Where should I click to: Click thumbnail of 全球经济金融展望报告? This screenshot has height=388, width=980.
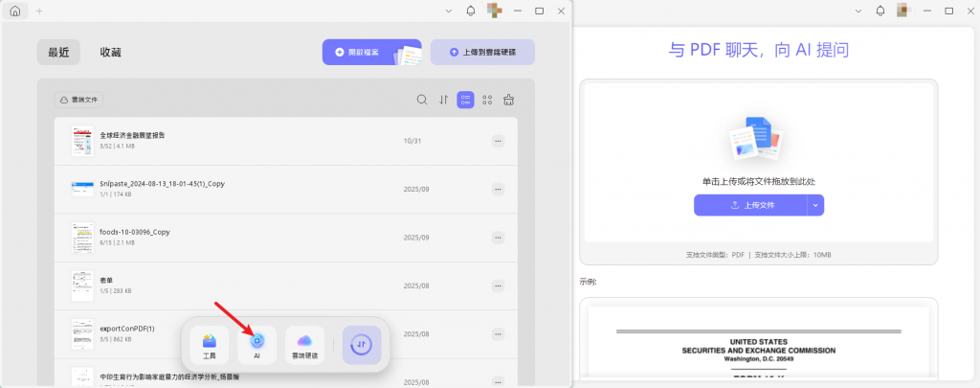click(82, 141)
